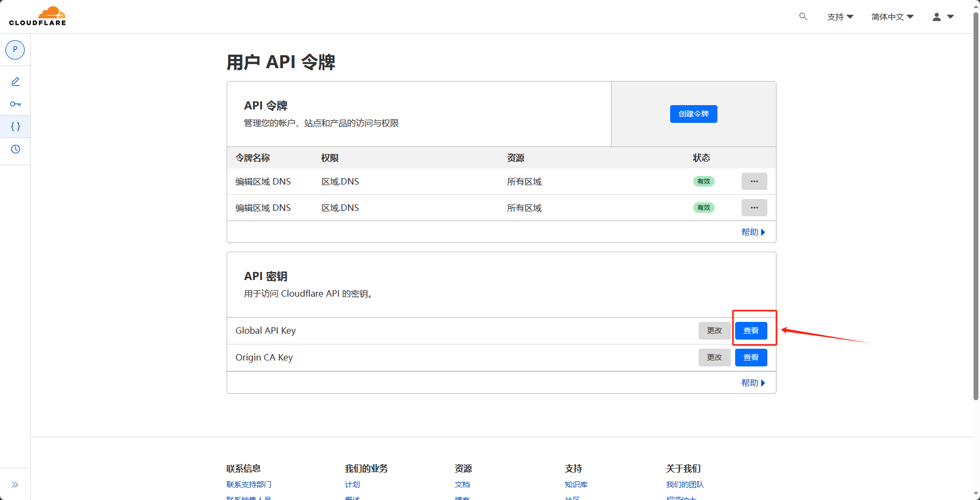Open the Cloudflare logo home link
The height and width of the screenshot is (500, 980).
(x=38, y=16)
